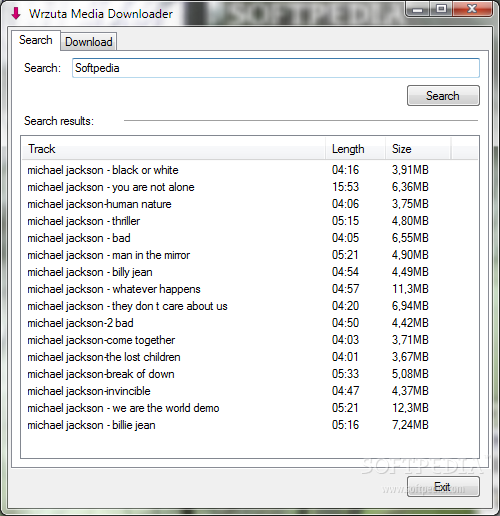Select track 'michael jackson-human nature'
The width and height of the screenshot is (500, 516).
[99, 204]
